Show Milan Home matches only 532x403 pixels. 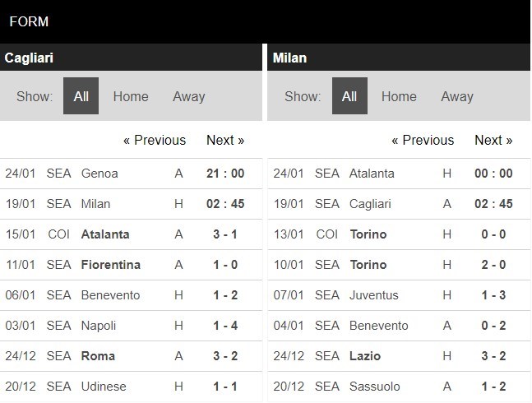[399, 96]
